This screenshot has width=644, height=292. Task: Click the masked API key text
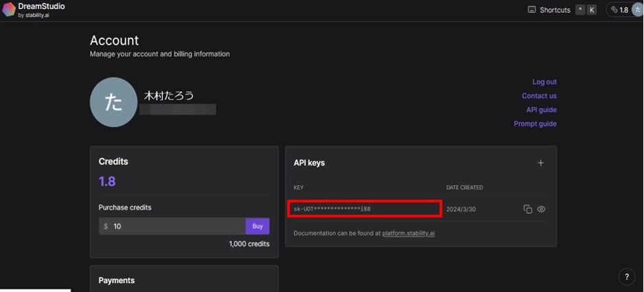[332, 209]
